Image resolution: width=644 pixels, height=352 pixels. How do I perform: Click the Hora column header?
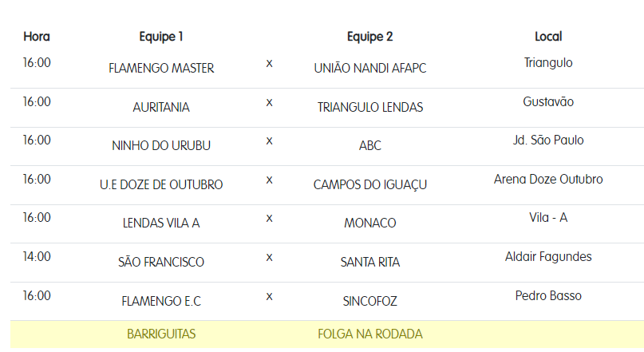tap(37, 37)
